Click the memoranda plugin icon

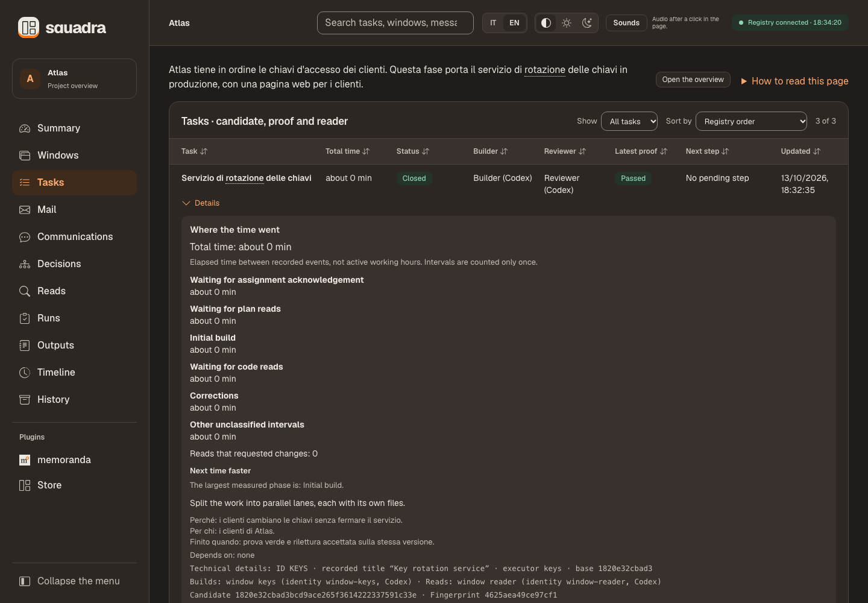[x=25, y=460]
